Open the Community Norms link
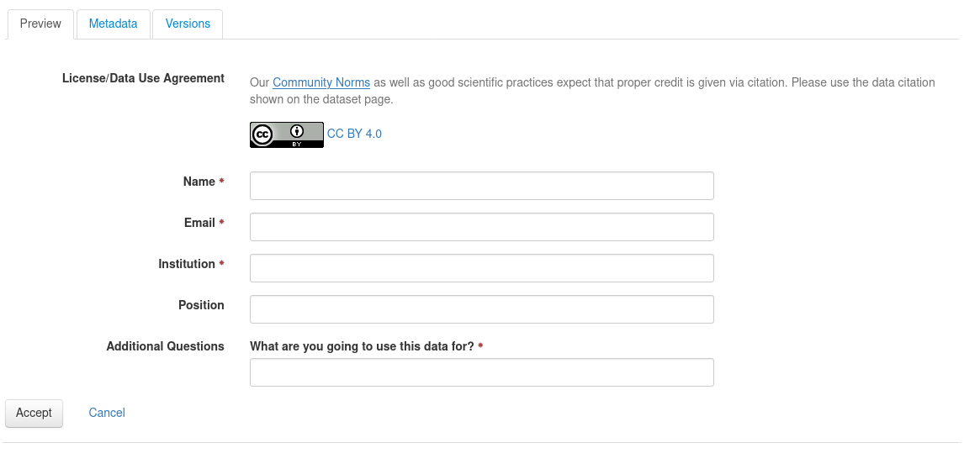This screenshot has height=469, width=980. (321, 82)
